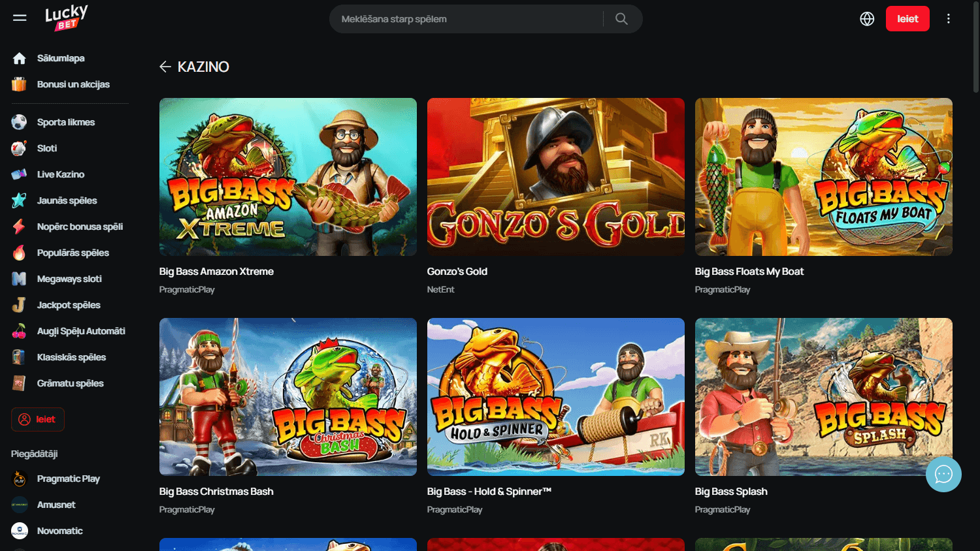
Task: Click the Big Bass Floats My Boat title
Action: point(749,272)
